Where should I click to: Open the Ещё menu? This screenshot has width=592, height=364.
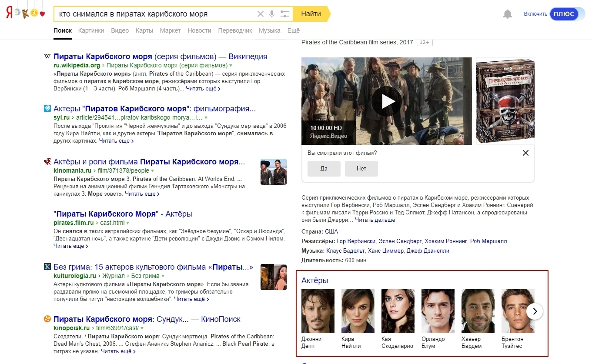pos(294,31)
